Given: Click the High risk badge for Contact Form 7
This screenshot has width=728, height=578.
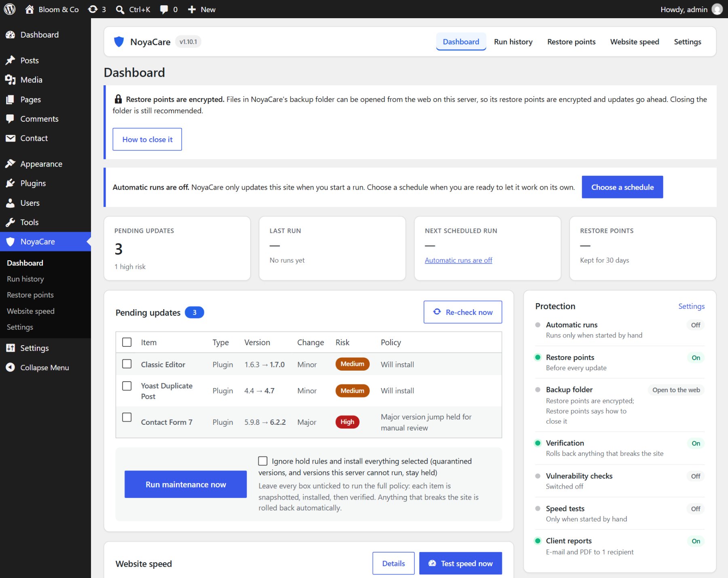Looking at the screenshot, I should (347, 422).
